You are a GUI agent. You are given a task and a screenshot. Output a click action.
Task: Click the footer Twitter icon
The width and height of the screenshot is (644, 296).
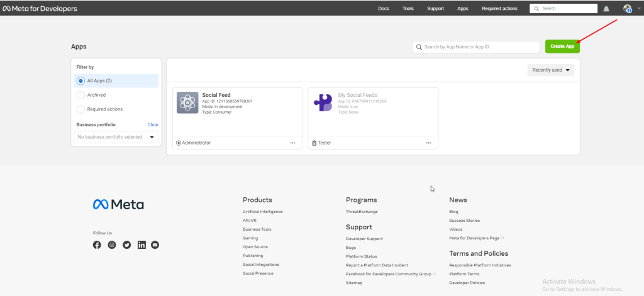[127, 245]
